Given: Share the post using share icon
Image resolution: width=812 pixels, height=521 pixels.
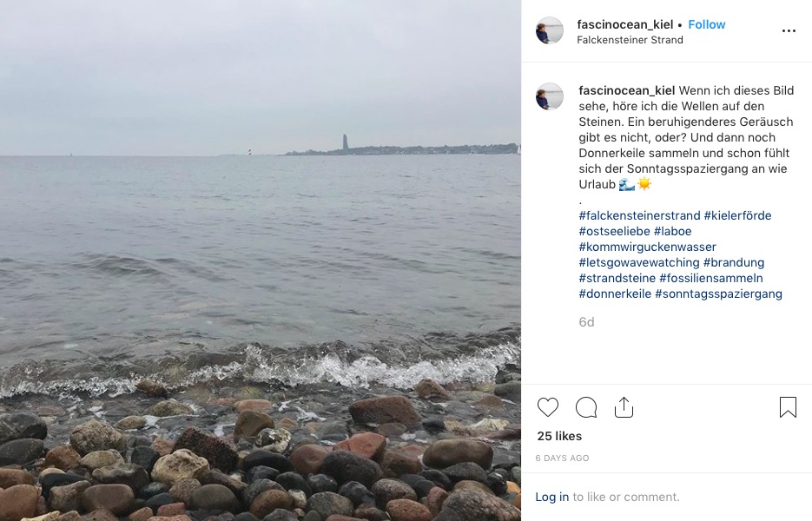Looking at the screenshot, I should point(624,407).
